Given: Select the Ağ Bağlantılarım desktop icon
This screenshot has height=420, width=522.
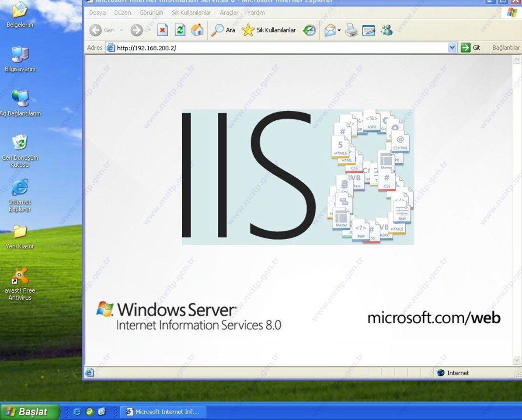Looking at the screenshot, I should click(20, 103).
